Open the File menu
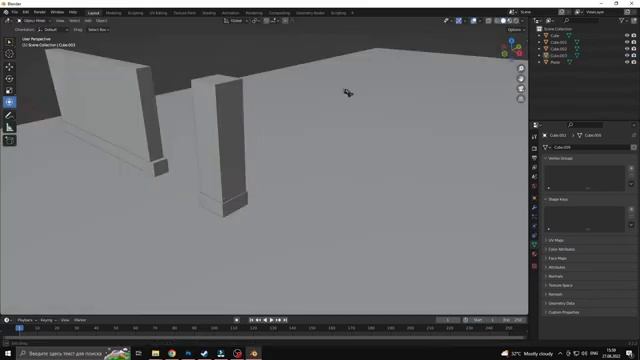Screen dimensions: 640x360 click(15, 12)
